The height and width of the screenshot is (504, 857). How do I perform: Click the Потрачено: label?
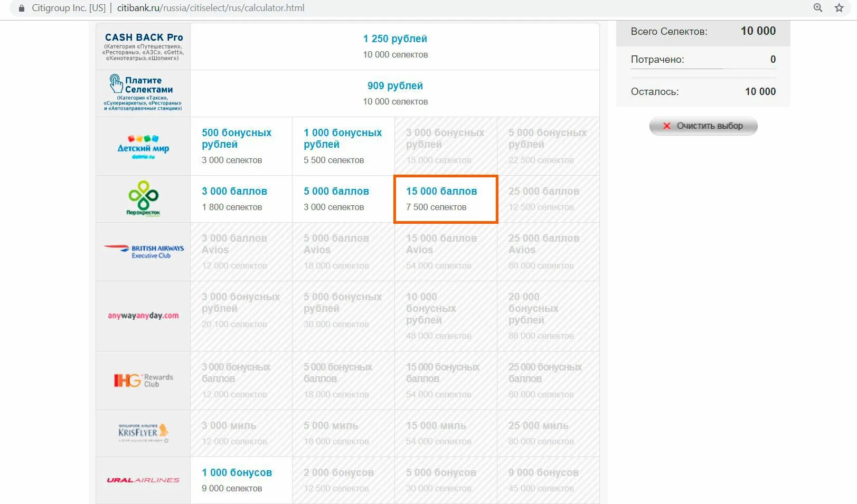point(657,60)
